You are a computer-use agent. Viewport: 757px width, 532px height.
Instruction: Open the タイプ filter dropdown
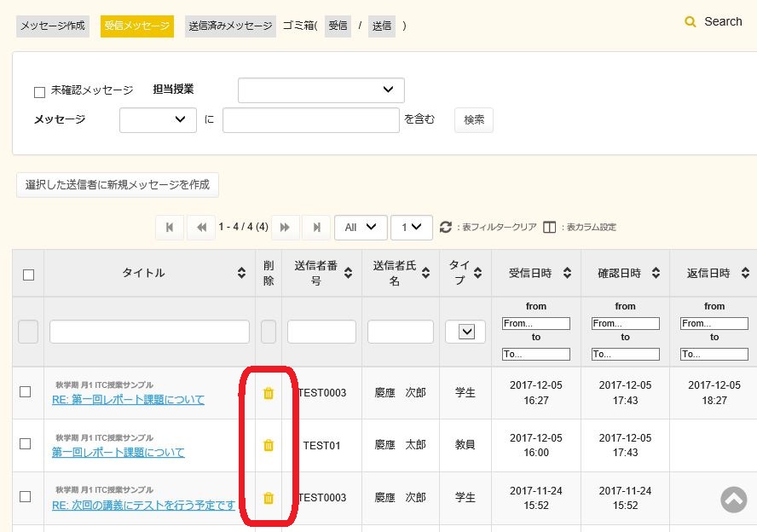click(465, 332)
